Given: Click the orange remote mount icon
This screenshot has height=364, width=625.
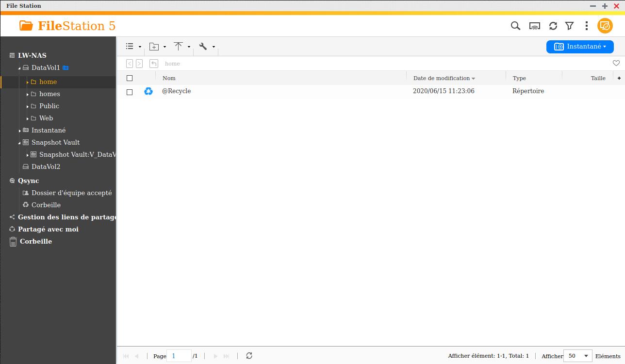Looking at the screenshot, I should (x=605, y=26).
